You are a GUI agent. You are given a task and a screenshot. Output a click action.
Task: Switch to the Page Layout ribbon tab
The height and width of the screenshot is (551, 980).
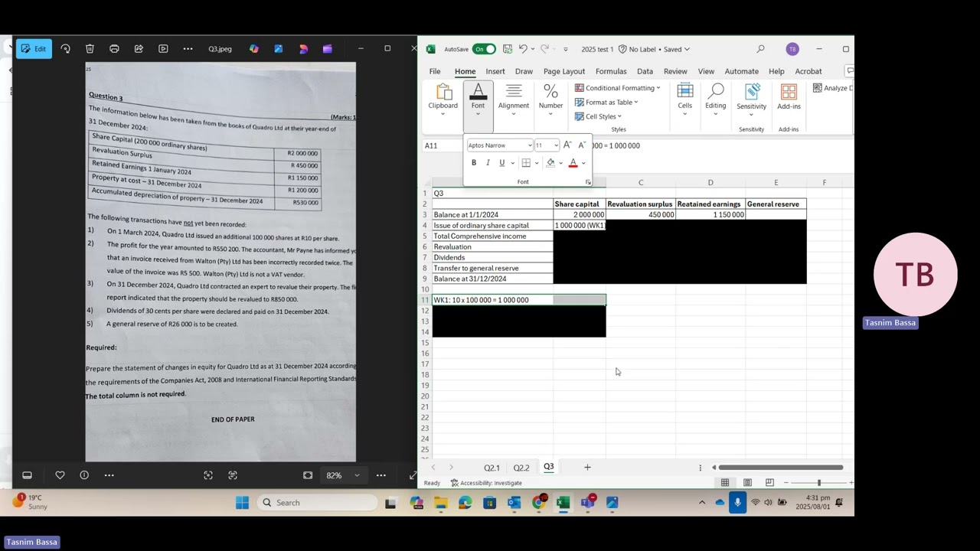(x=564, y=71)
